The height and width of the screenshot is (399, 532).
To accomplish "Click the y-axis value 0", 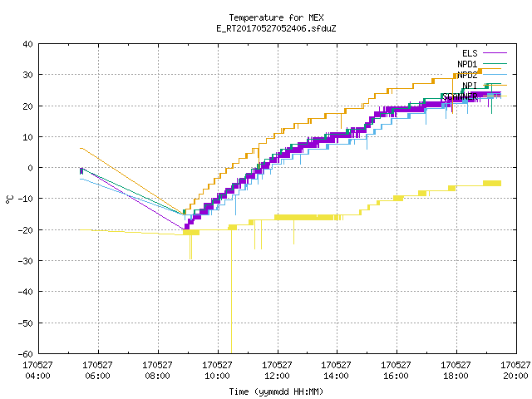I will pos(31,168).
